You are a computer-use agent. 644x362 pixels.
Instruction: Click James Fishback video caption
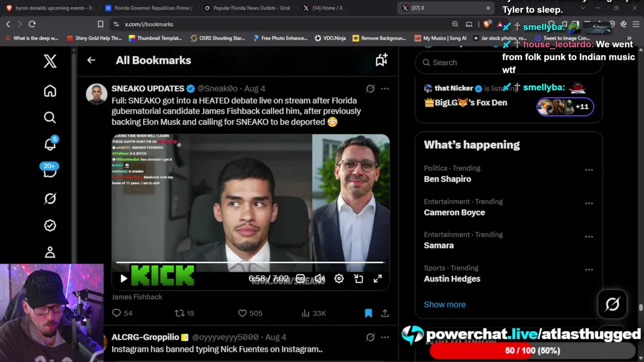(137, 297)
